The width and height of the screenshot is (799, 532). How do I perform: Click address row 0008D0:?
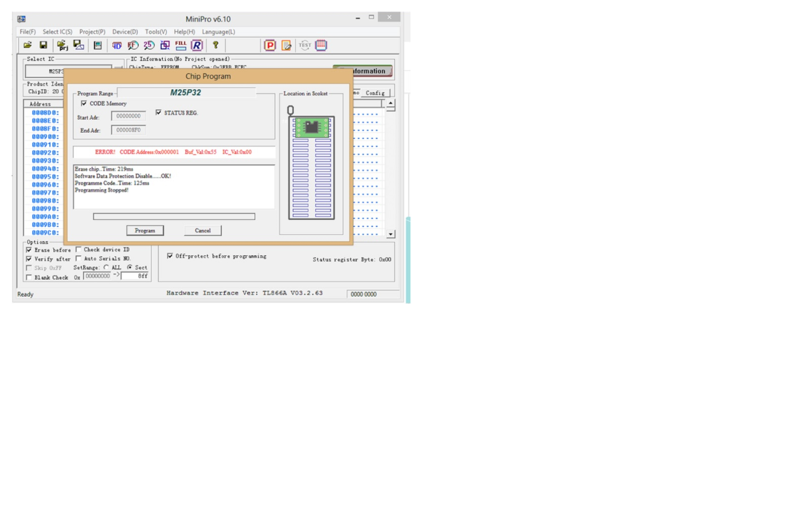(46, 113)
